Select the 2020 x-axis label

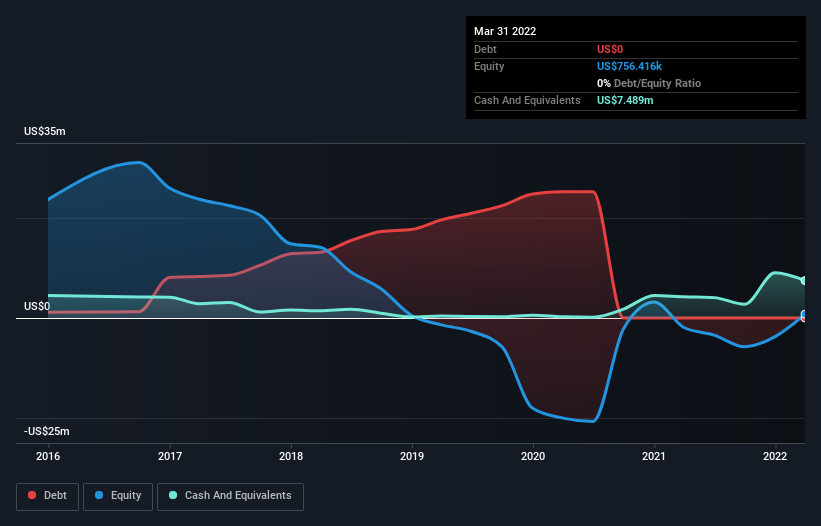(x=533, y=456)
